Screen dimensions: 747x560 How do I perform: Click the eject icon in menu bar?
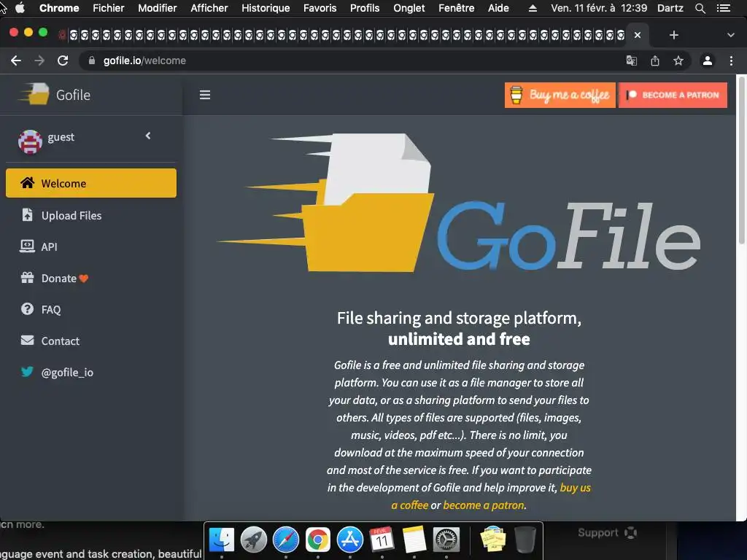tap(533, 8)
